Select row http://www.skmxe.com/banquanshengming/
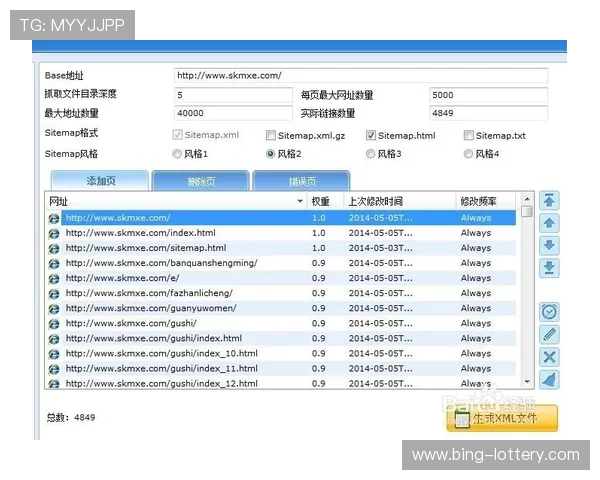Image resolution: width=600 pixels, height=480 pixels. point(281,263)
